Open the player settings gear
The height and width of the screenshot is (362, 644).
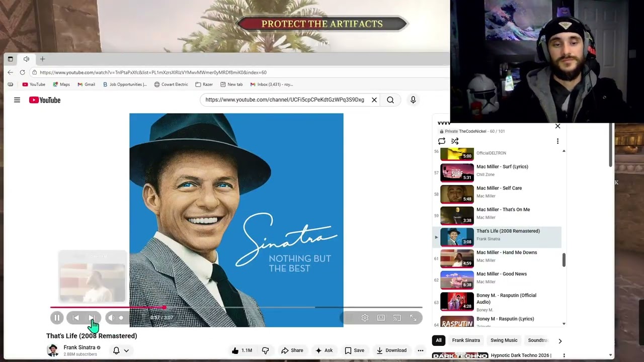tap(365, 318)
